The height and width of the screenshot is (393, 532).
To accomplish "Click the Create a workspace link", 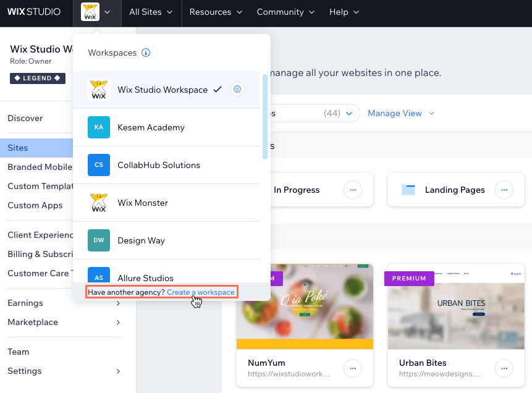I will (201, 292).
